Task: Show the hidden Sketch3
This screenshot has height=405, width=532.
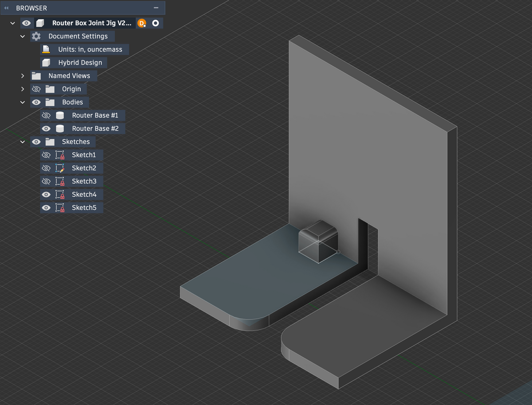Action: (x=46, y=181)
